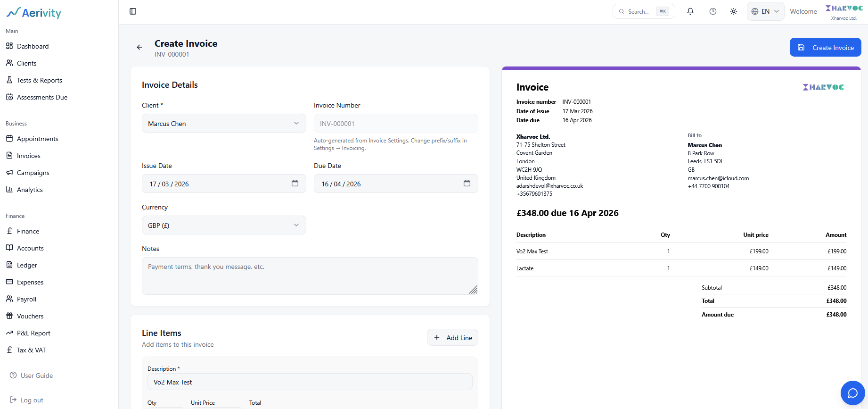Click the help question mark icon
Screen dimensions: 868x409
pos(712,11)
